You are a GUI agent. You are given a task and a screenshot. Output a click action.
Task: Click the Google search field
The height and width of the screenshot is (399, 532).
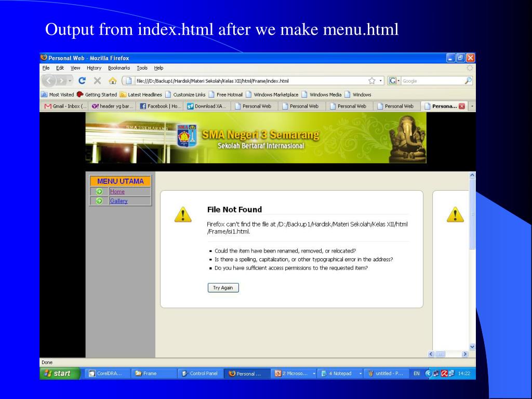[x=432, y=81]
